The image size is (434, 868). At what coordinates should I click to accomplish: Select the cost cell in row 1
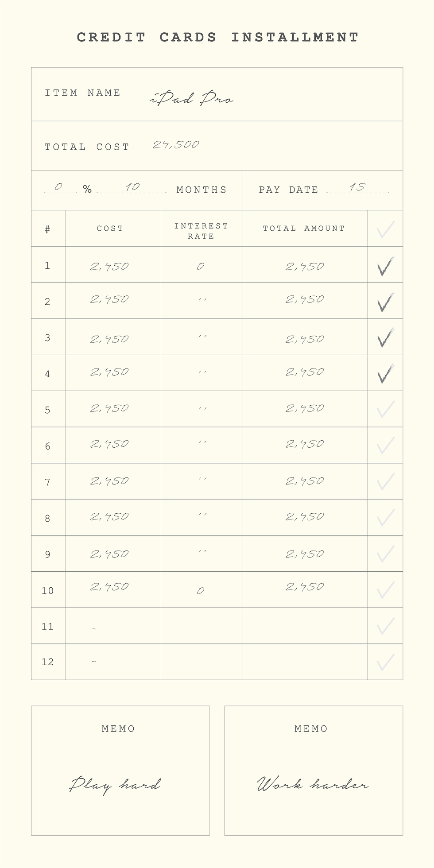(x=109, y=266)
